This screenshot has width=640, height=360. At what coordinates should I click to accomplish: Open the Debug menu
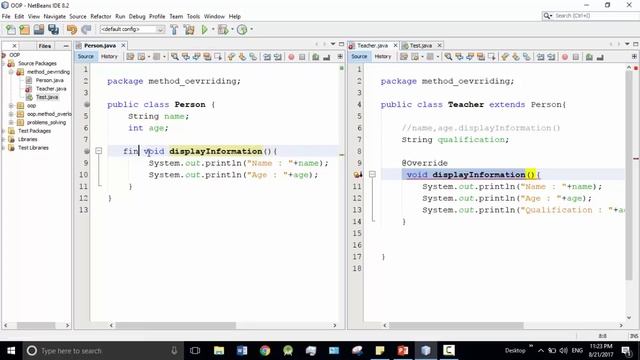click(x=137, y=16)
